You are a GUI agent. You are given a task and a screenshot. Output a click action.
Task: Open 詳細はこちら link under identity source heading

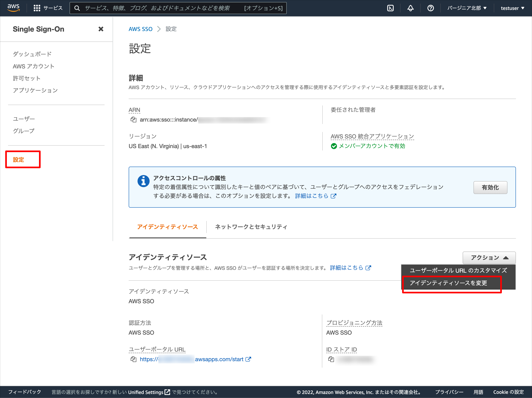coord(350,268)
